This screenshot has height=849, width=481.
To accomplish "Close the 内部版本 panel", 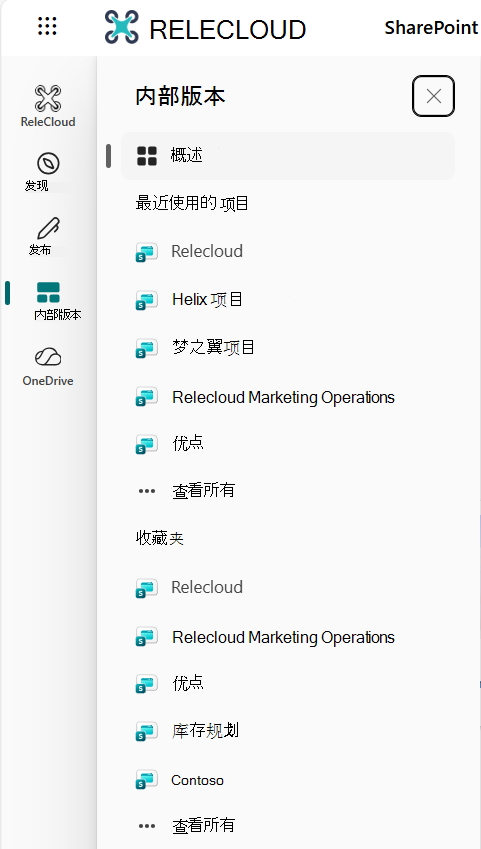I will [433, 96].
